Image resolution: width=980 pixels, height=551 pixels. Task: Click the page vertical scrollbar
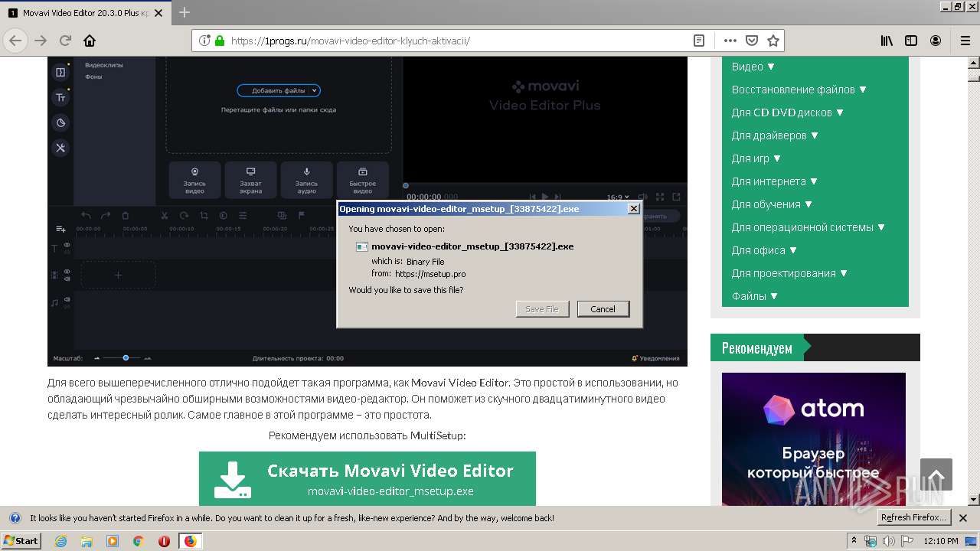(x=973, y=281)
